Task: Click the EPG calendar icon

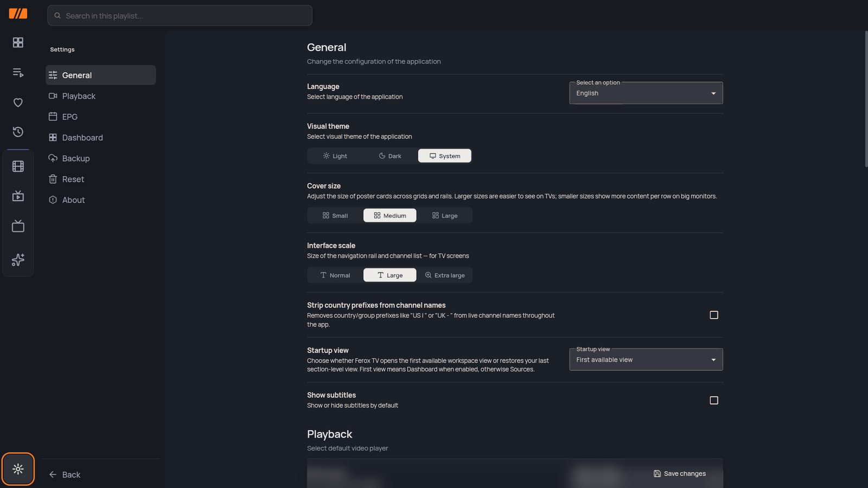Action: 53,117
